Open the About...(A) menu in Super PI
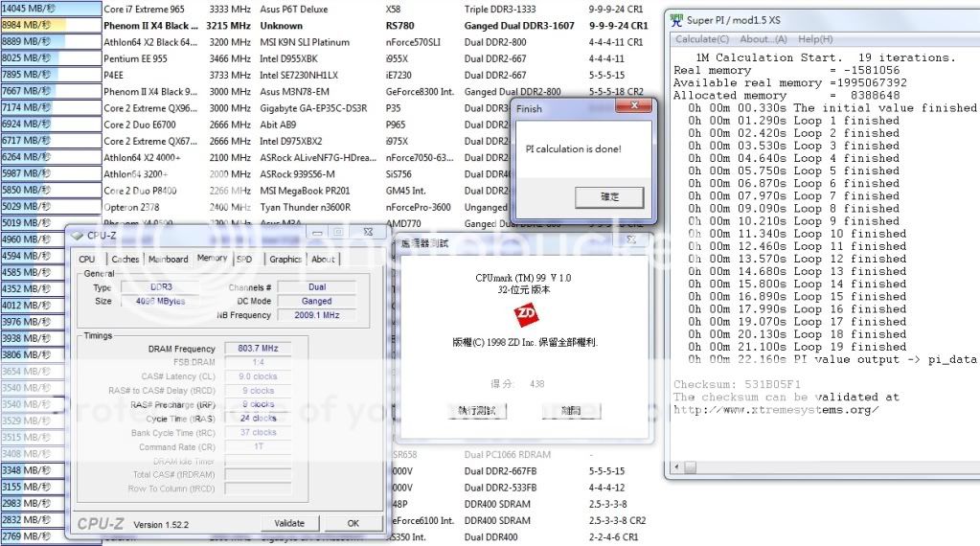Viewport: 980px width, 546px height. tap(763, 39)
